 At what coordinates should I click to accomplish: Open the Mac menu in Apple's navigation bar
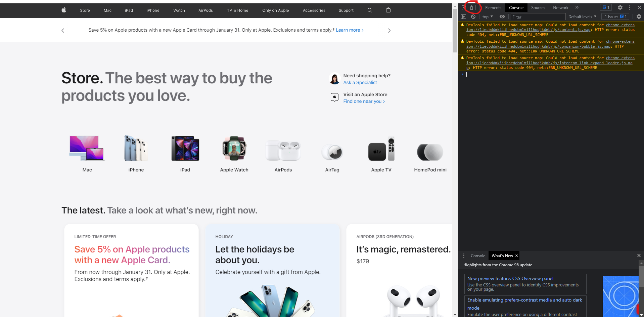pos(107,10)
